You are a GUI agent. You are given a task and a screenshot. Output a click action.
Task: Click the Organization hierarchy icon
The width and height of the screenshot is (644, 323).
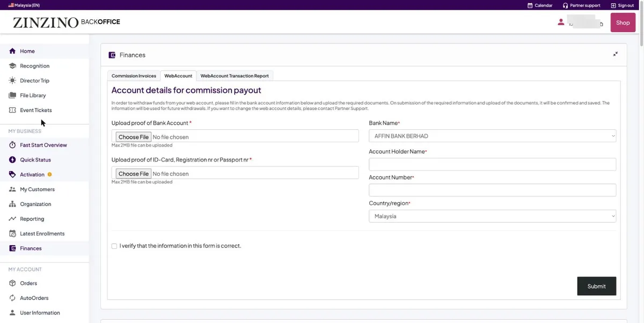point(12,204)
